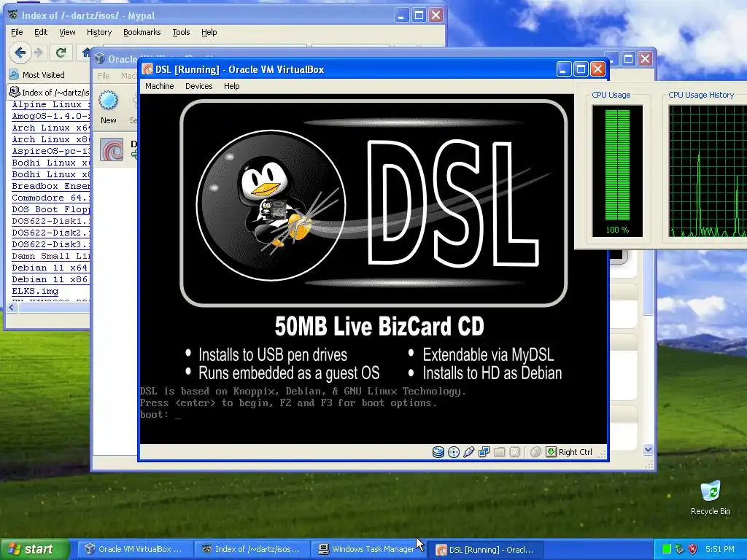This screenshot has height=560, width=747.
Task: Click the Most Visited folder icon
Action: click(14, 75)
